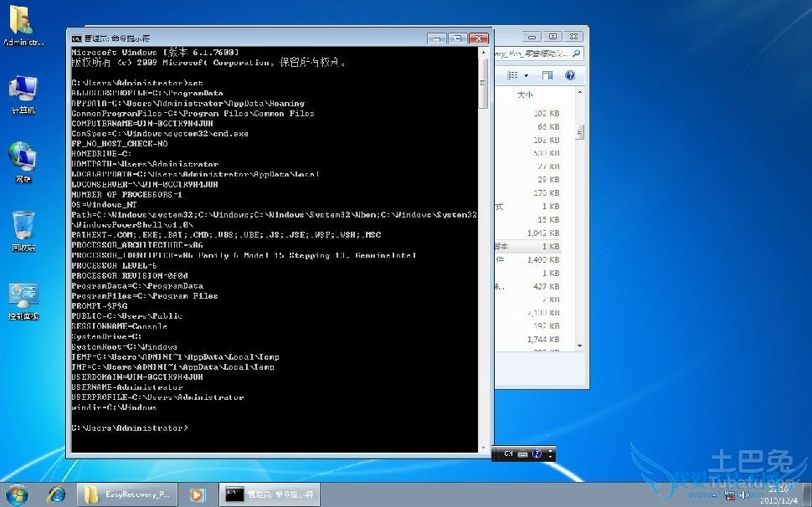
Task: Open language bar help question mark
Action: tap(537, 453)
